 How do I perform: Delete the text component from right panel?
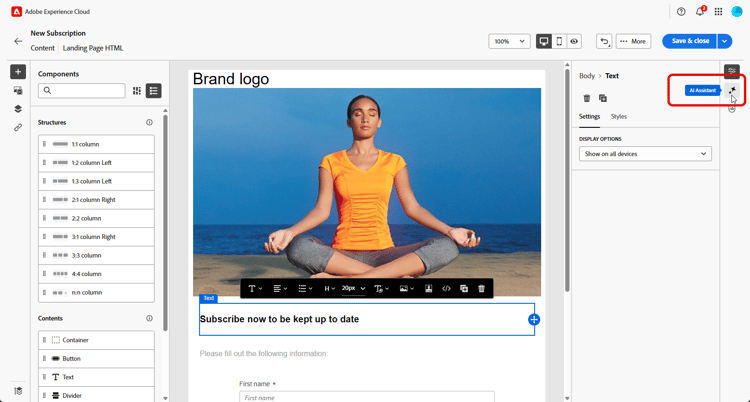point(586,98)
